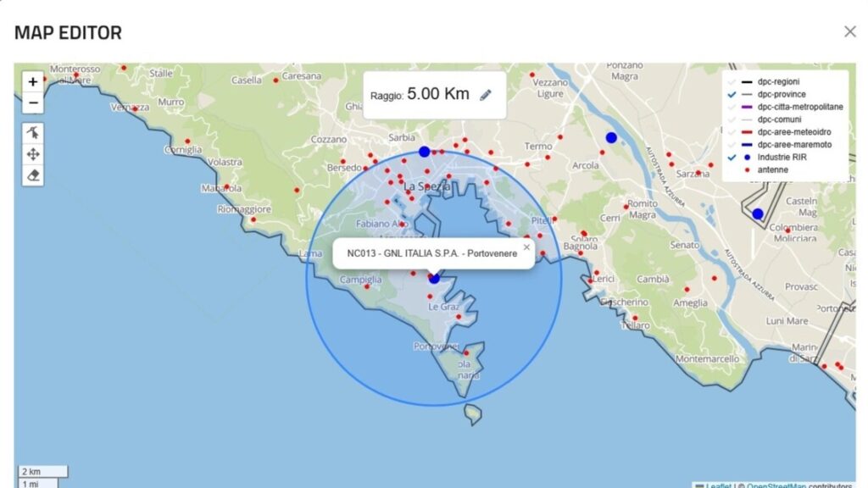This screenshot has width=868, height=488.
Task: Close the Map Editor dialog
Action: click(849, 32)
